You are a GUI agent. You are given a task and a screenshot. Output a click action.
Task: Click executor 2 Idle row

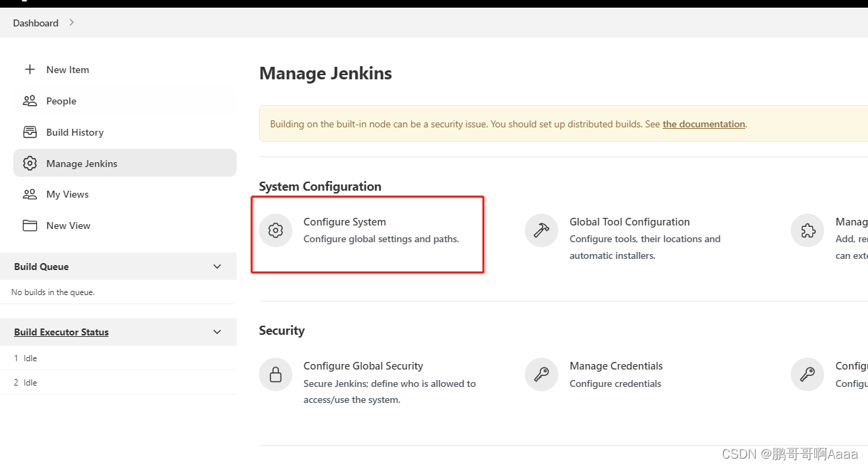click(x=118, y=382)
